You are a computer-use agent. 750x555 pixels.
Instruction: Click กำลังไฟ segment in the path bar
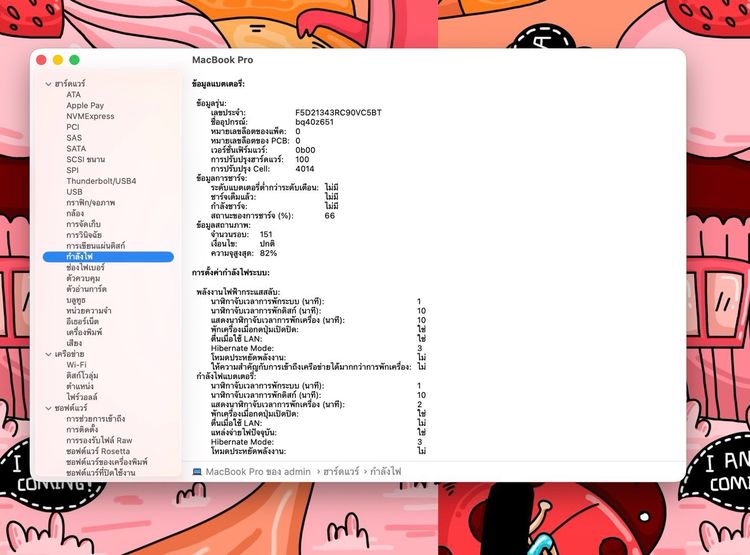click(x=386, y=472)
